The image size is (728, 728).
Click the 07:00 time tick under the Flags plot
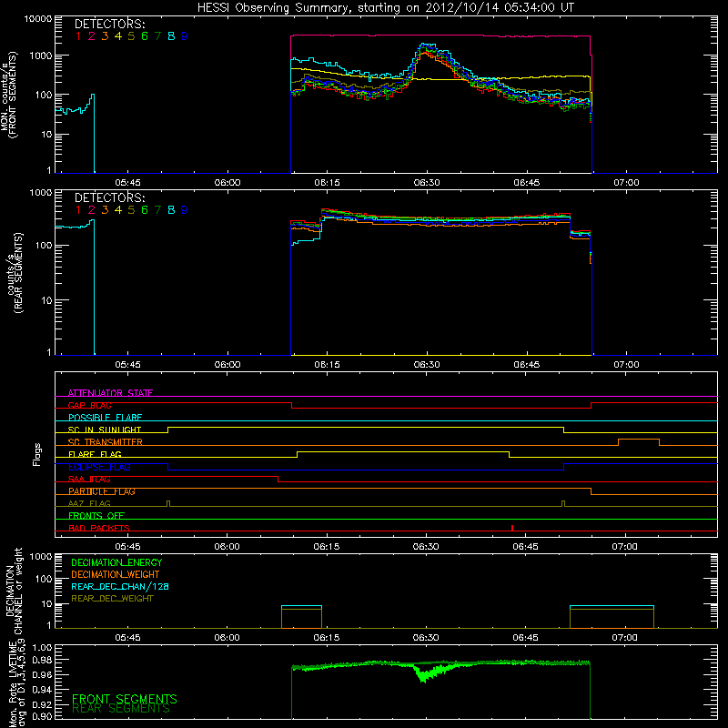pos(624,547)
